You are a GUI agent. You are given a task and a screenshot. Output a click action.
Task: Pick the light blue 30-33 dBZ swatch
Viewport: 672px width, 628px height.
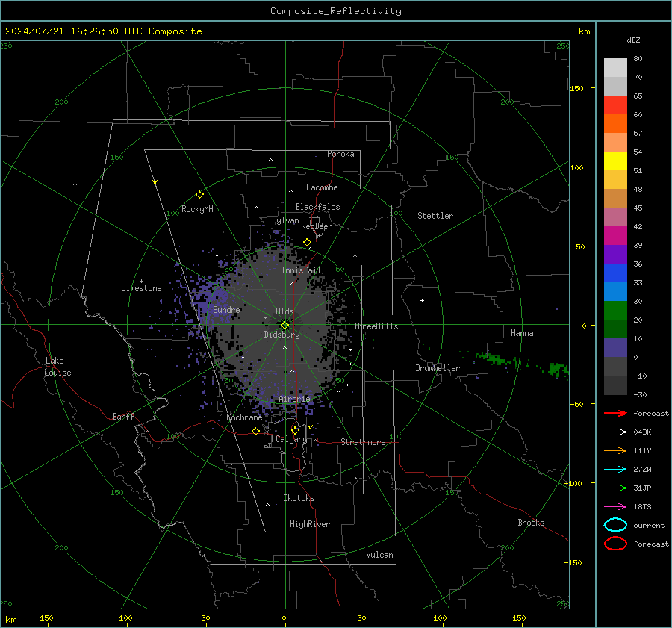click(615, 291)
